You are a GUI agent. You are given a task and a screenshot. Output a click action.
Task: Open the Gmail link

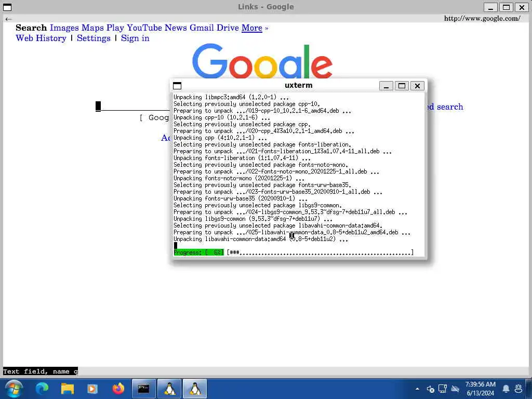[202, 28]
